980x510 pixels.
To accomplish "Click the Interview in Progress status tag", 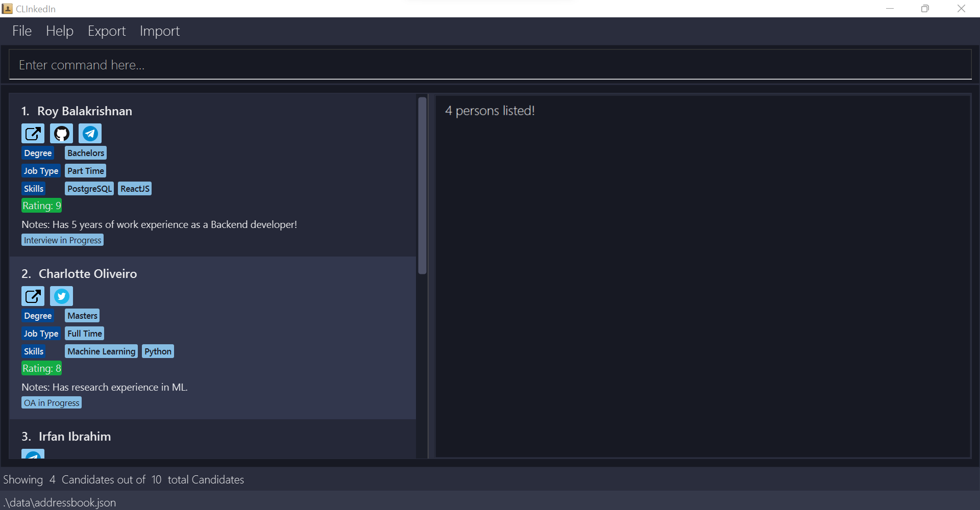I will (x=63, y=240).
